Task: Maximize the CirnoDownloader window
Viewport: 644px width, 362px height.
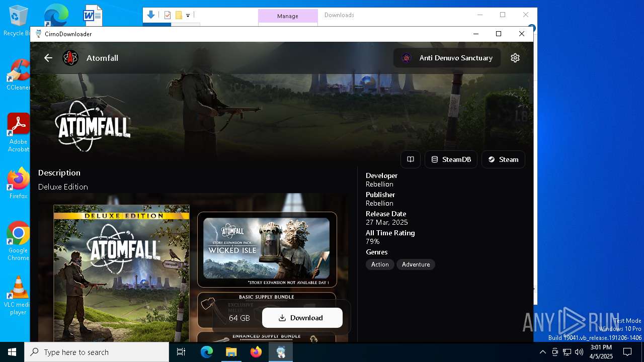Action: pyautogui.click(x=499, y=34)
